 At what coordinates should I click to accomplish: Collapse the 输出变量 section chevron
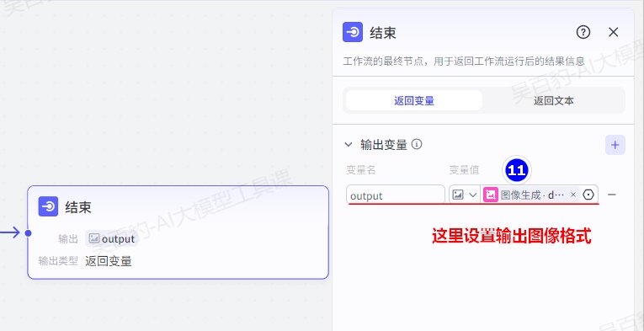349,145
